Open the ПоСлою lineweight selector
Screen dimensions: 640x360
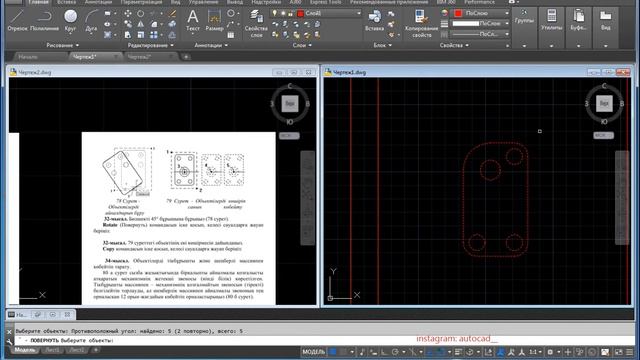(480, 24)
